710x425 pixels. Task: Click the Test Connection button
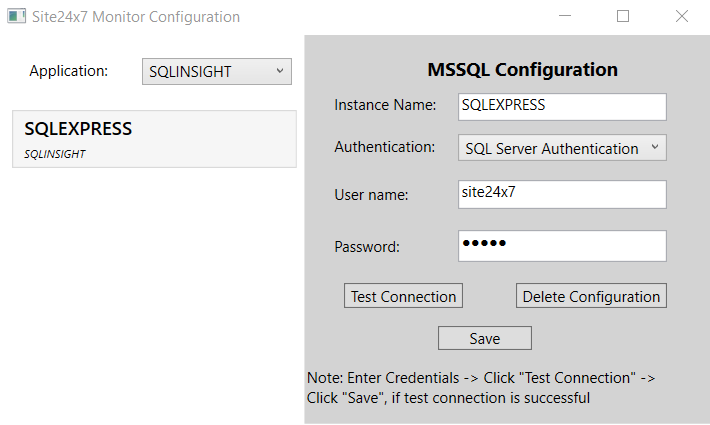pos(403,296)
